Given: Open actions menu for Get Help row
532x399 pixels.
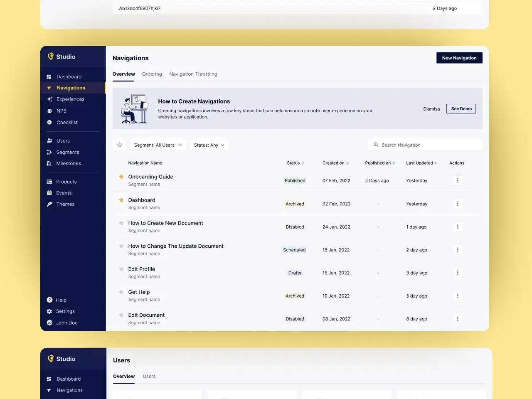Looking at the screenshot, I should [x=458, y=296].
